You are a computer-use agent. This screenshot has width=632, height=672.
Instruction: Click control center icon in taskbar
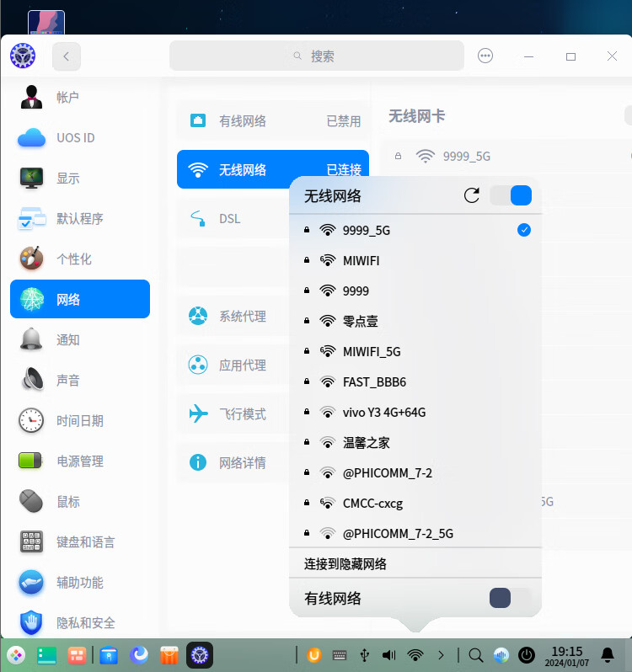pyautogui.click(x=200, y=655)
